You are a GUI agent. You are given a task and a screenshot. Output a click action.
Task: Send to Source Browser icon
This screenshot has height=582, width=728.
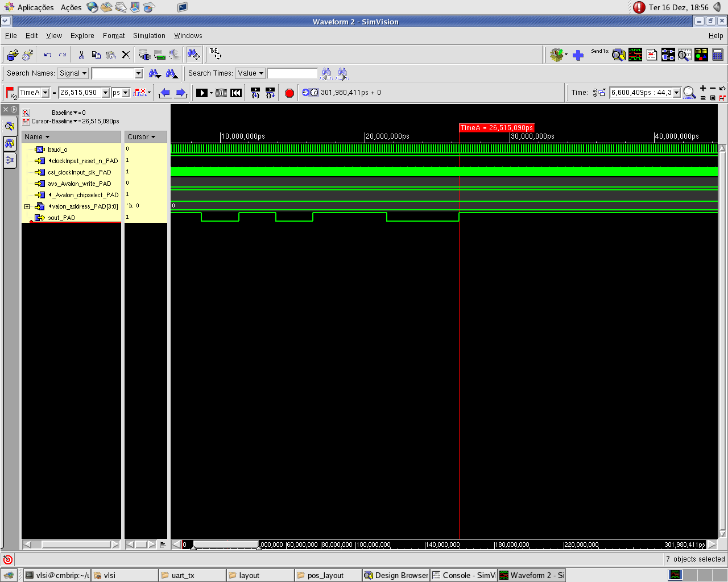click(652, 55)
